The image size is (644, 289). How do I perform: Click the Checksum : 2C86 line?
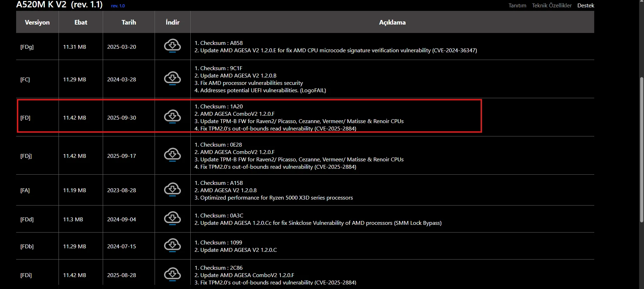pyautogui.click(x=219, y=268)
